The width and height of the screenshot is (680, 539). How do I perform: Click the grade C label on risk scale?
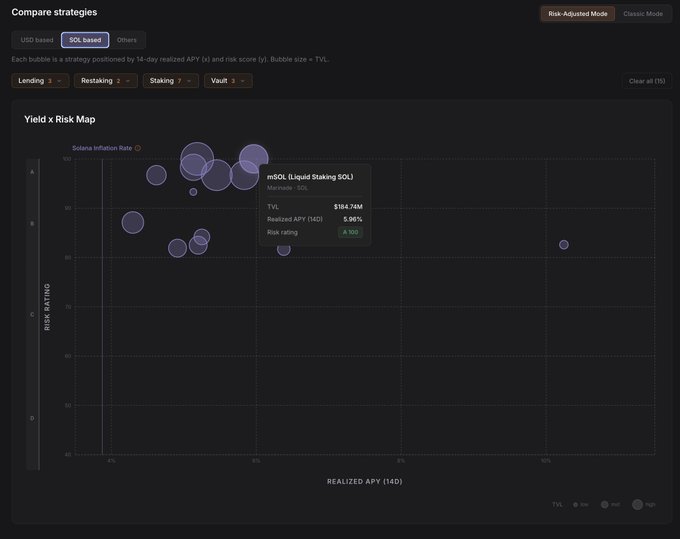[32, 315]
